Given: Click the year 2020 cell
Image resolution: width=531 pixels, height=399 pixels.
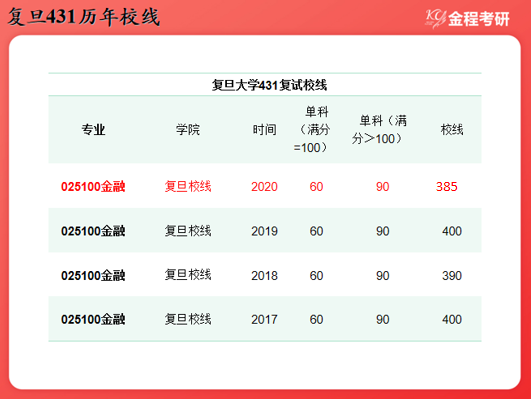Looking at the screenshot, I should pyautogui.click(x=264, y=187).
